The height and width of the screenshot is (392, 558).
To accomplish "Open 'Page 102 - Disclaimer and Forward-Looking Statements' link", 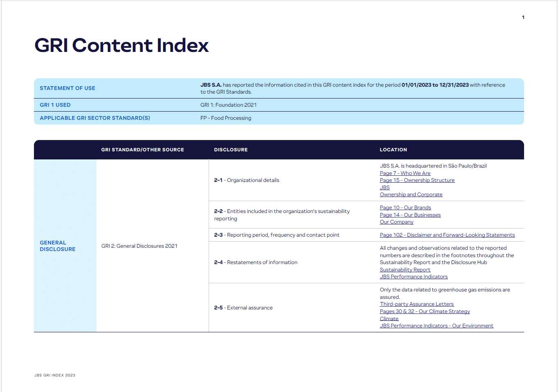I will [x=447, y=235].
